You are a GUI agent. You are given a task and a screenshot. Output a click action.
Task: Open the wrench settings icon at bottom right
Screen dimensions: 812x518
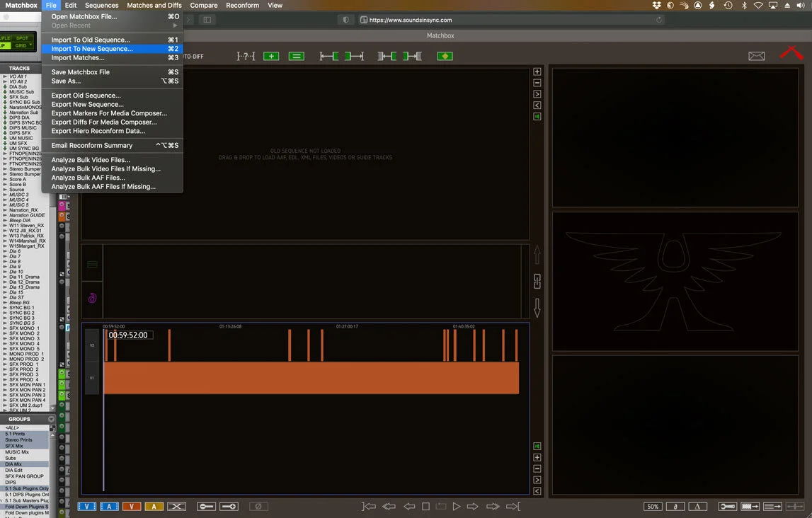[x=727, y=506]
